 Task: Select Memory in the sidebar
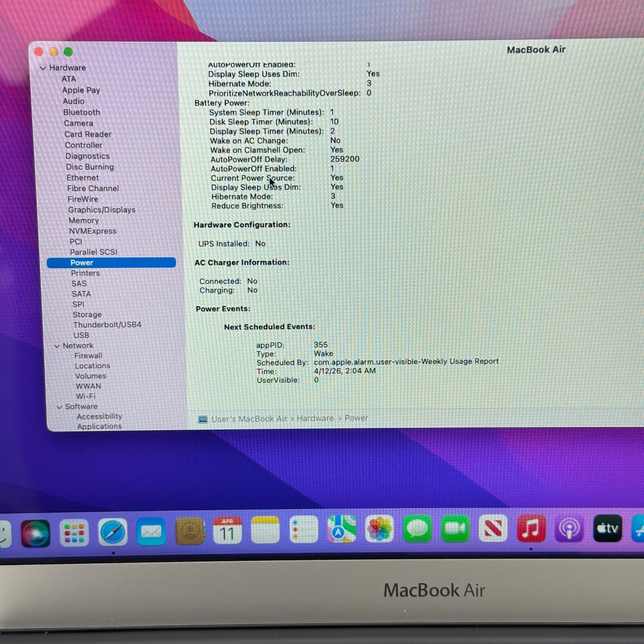(84, 221)
